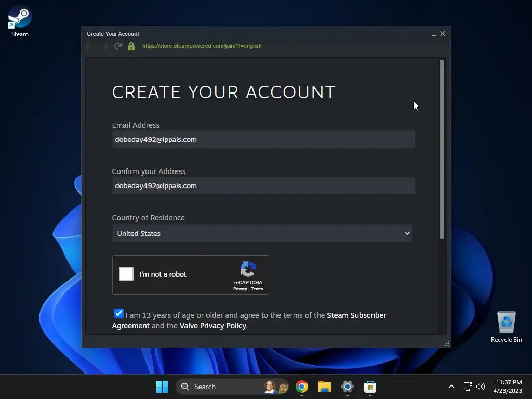This screenshot has height=399, width=532.
Task: Click the taskbar Search box
Action: [x=232, y=387]
